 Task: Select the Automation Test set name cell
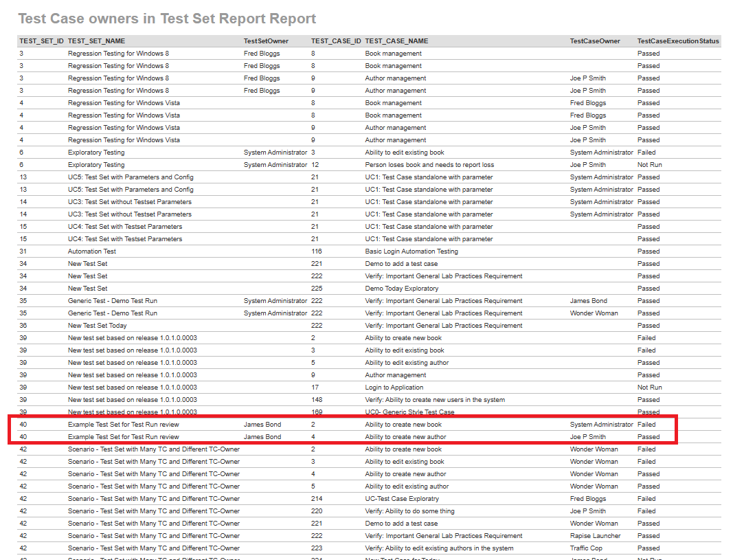[x=92, y=251]
